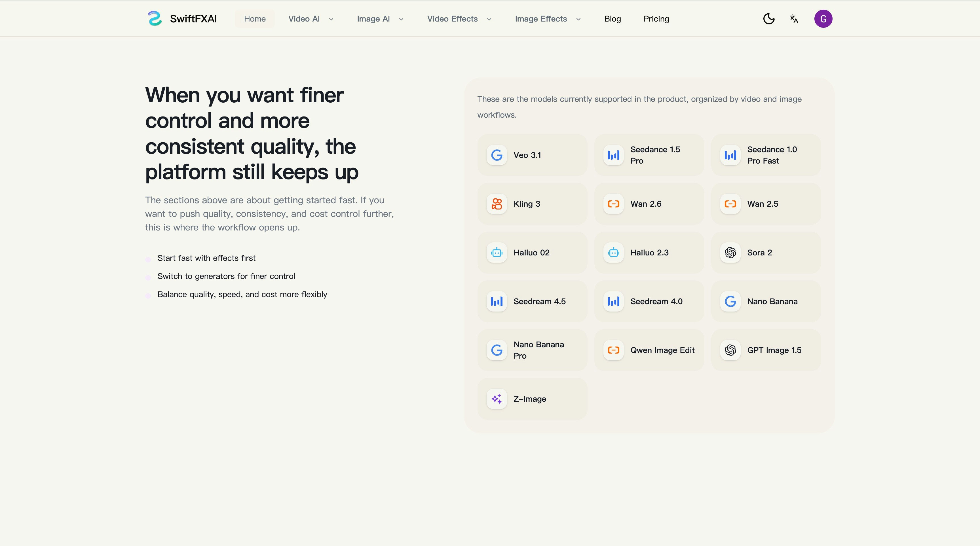980x546 pixels.
Task: Open the Blog page
Action: (612, 19)
